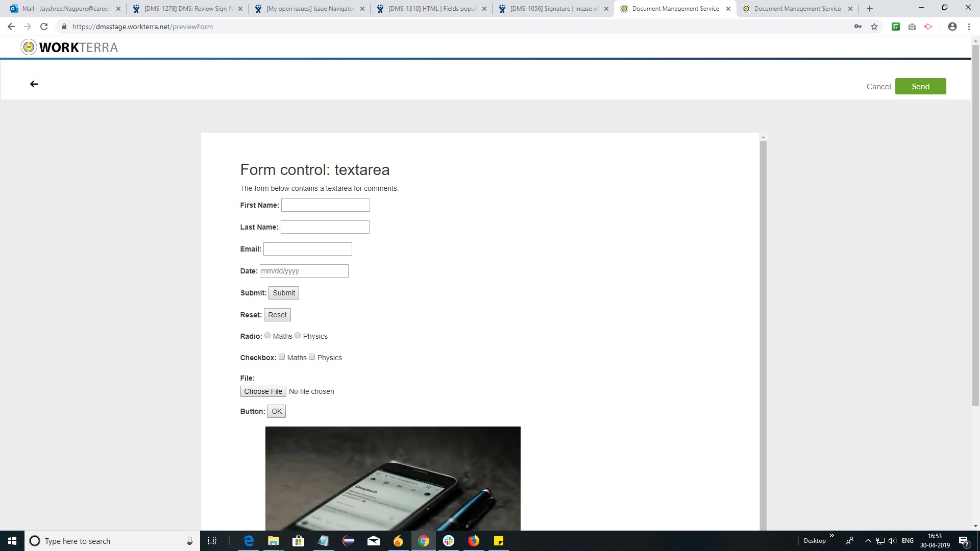Click the Reset button in the form
This screenshot has height=551, width=980.
[277, 315]
